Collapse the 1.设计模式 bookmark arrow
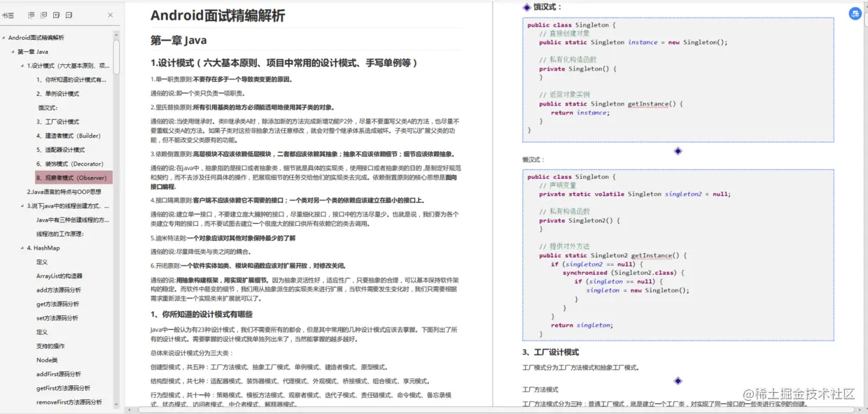868x414 pixels. [x=22, y=66]
